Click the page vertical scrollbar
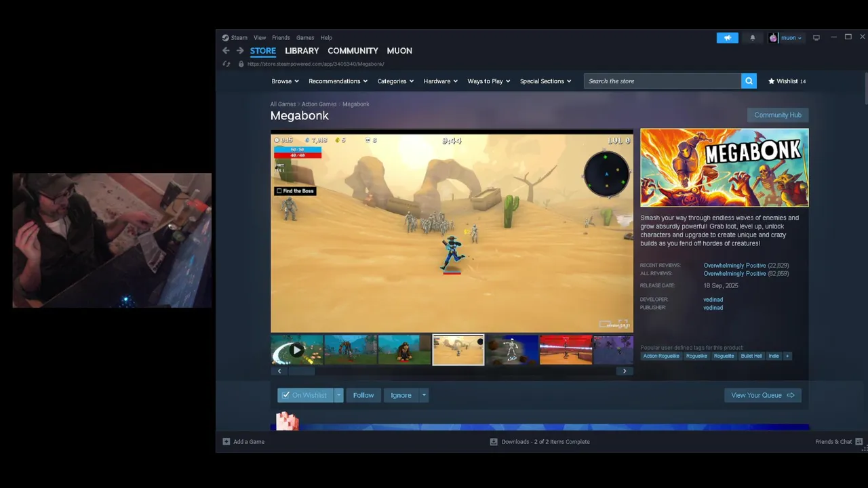 point(865,88)
